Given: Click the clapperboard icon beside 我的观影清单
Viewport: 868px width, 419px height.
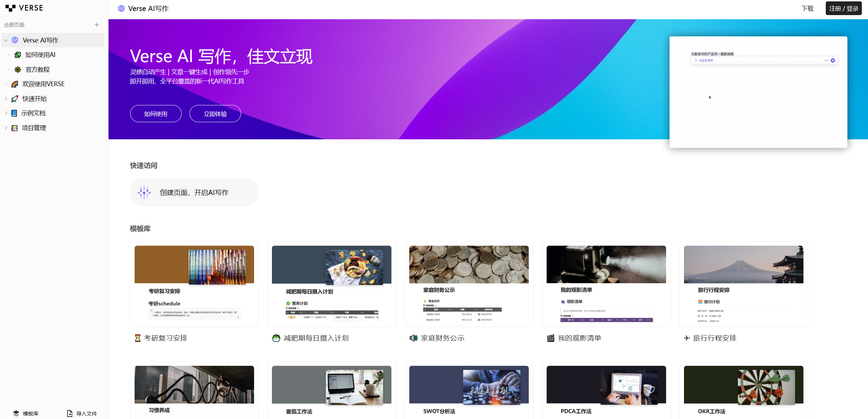Looking at the screenshot, I should click(550, 338).
